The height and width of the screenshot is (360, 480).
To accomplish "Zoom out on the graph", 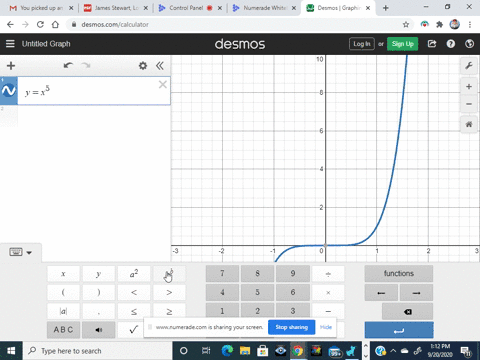I will pos(469,104).
